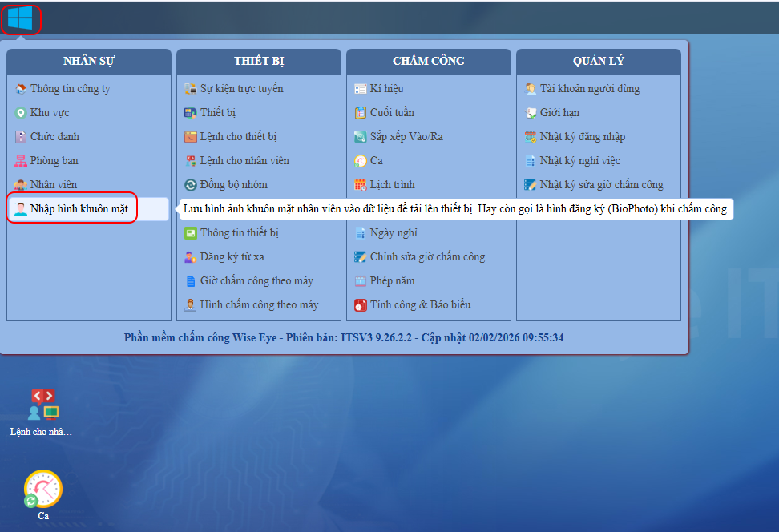The image size is (779, 532).
Task: Click the Phép năm menu entry
Action: click(392, 281)
